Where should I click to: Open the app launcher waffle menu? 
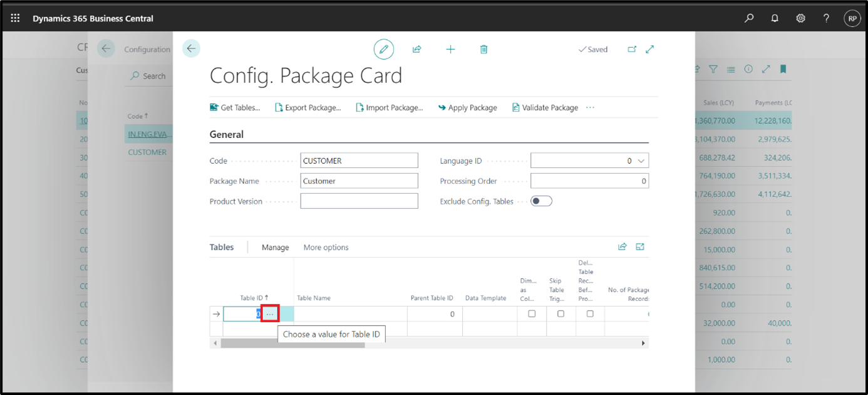(16, 18)
